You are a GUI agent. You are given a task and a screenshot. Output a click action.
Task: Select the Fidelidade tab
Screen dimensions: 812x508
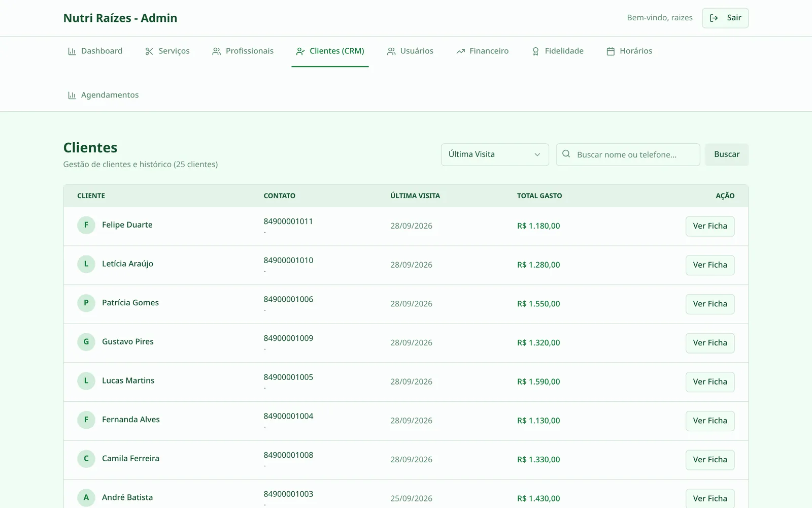(557, 51)
